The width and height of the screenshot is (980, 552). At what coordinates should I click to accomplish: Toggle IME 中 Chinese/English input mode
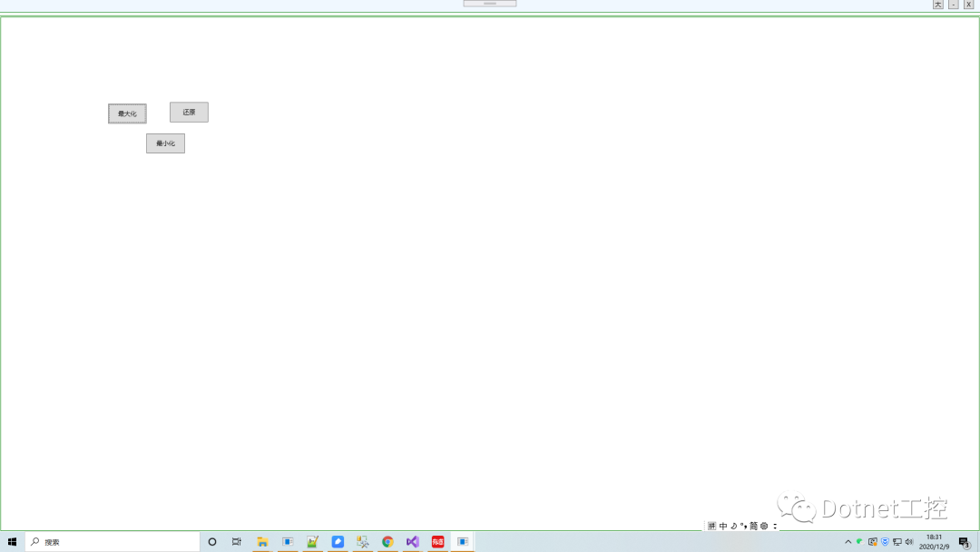[723, 526]
